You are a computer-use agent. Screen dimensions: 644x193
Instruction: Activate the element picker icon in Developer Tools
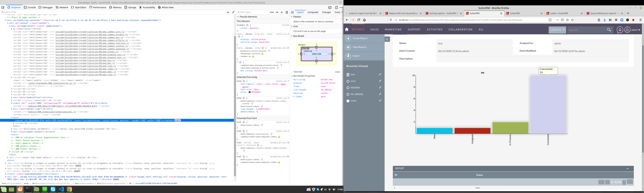(3, 8)
